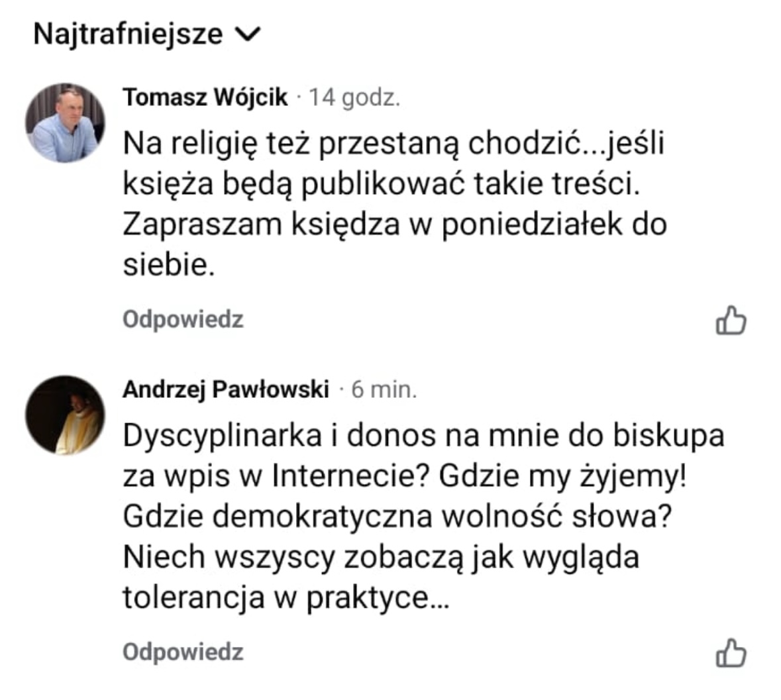Click the word 'siebie.' in Wójcik's comment

(169, 266)
